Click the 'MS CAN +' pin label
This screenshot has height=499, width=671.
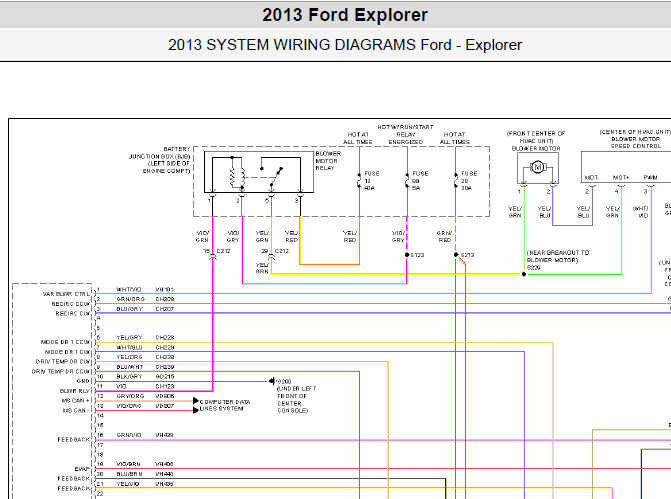pyautogui.click(x=76, y=401)
